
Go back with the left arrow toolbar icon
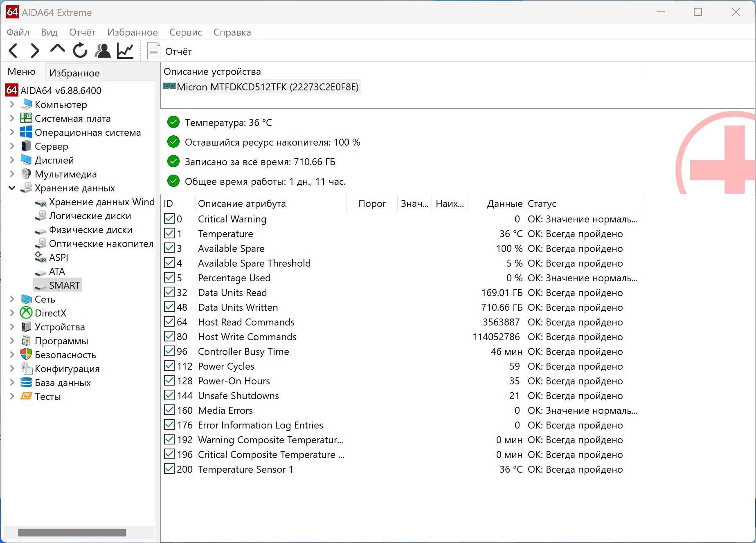(13, 51)
